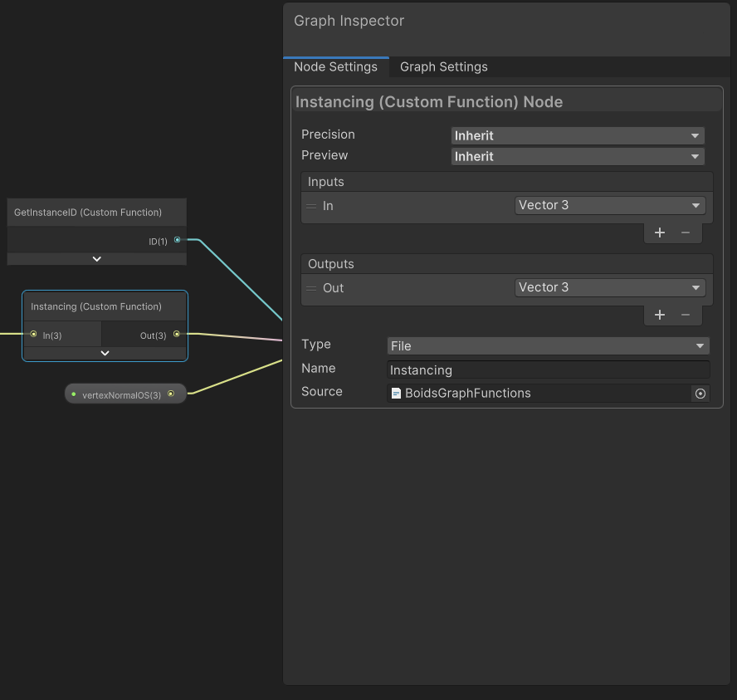Image resolution: width=737 pixels, height=700 pixels.
Task: Open the Preview dropdown
Action: [578, 156]
